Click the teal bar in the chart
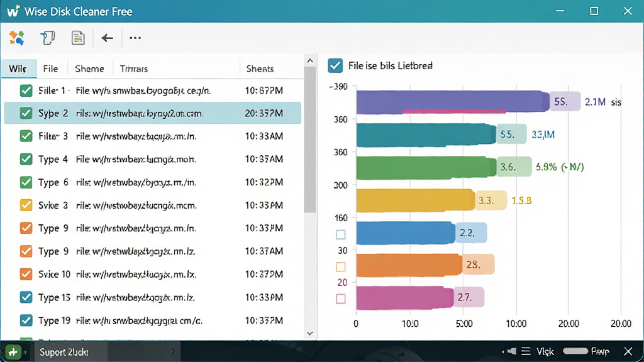This screenshot has height=362, width=644. click(x=426, y=134)
